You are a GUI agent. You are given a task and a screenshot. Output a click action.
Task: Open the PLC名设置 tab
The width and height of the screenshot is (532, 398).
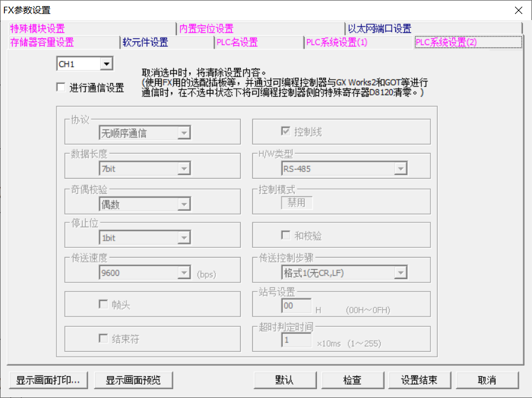click(x=237, y=42)
